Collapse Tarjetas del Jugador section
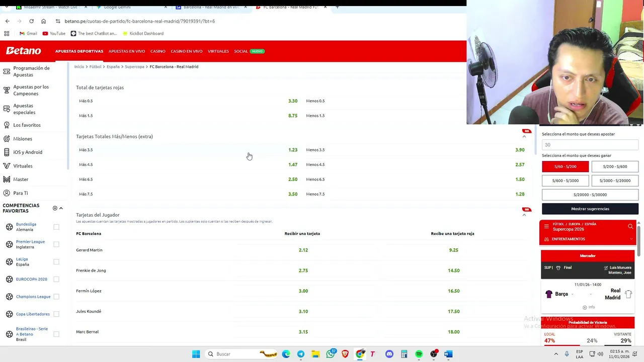 [x=524, y=215]
